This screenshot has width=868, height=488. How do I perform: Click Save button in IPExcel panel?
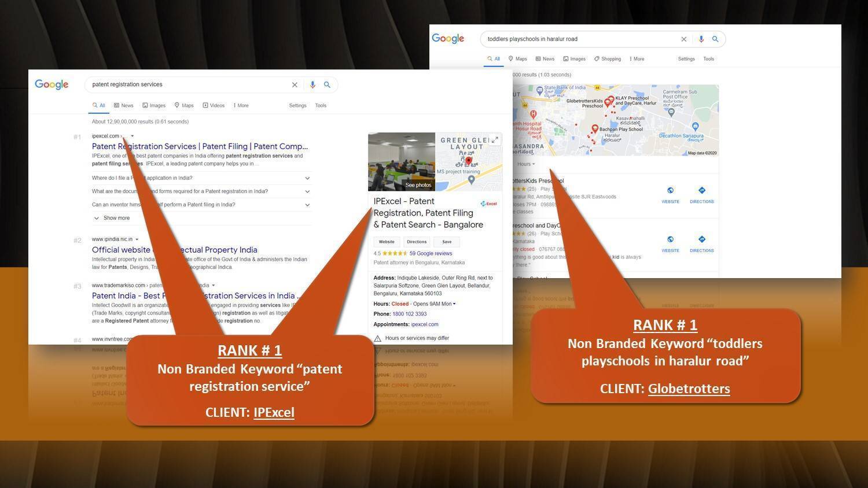pos(447,242)
